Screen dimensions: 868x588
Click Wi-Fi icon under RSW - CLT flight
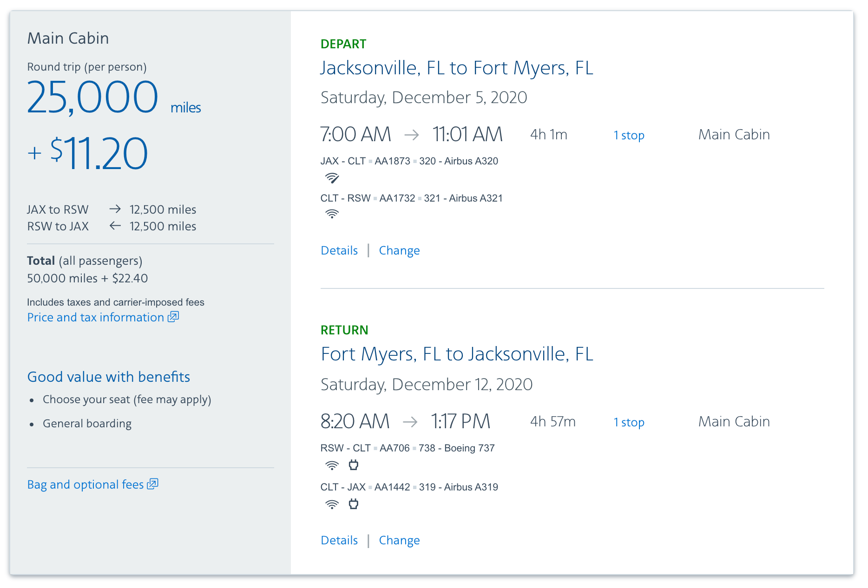(x=332, y=465)
